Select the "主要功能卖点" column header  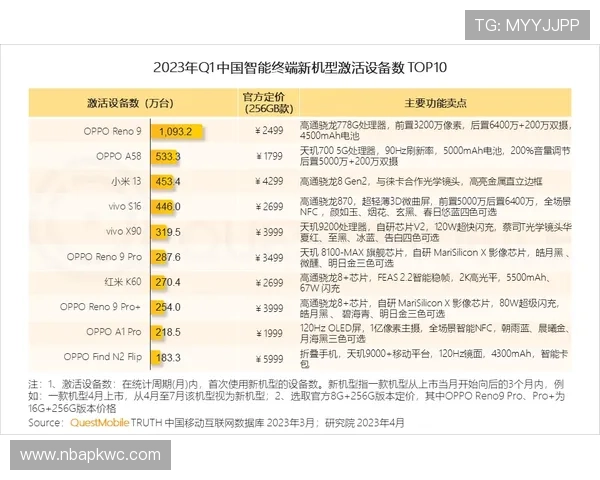pos(435,103)
